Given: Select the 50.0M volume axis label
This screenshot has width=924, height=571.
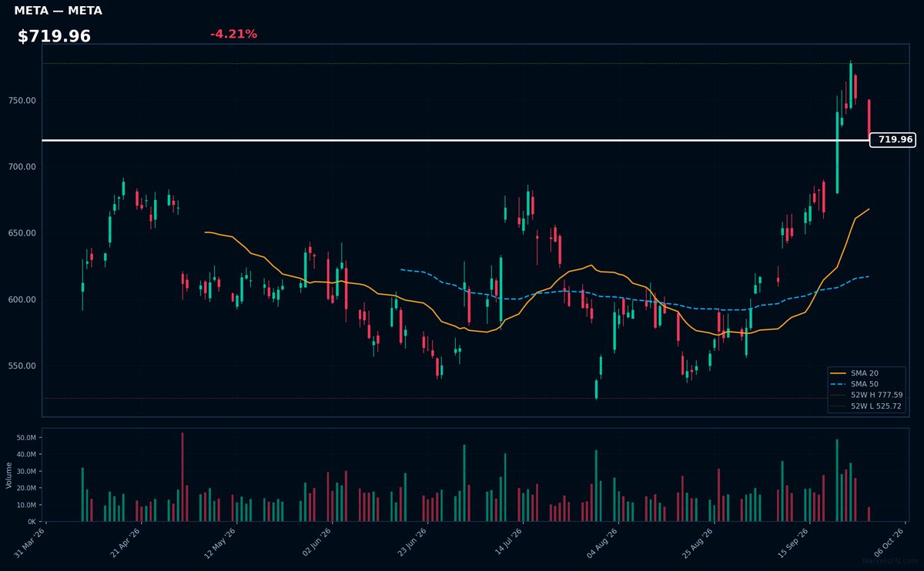Looking at the screenshot, I should pos(25,437).
